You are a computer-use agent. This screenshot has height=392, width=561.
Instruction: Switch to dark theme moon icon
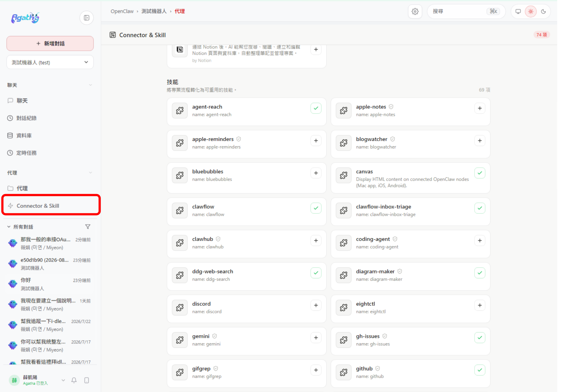tap(543, 11)
